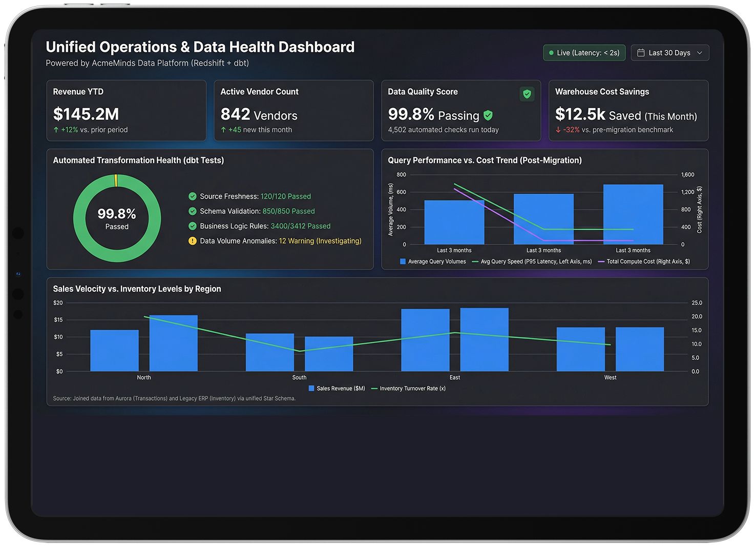
Task: Click the green check icon beside Source Freshness
Action: tap(193, 196)
